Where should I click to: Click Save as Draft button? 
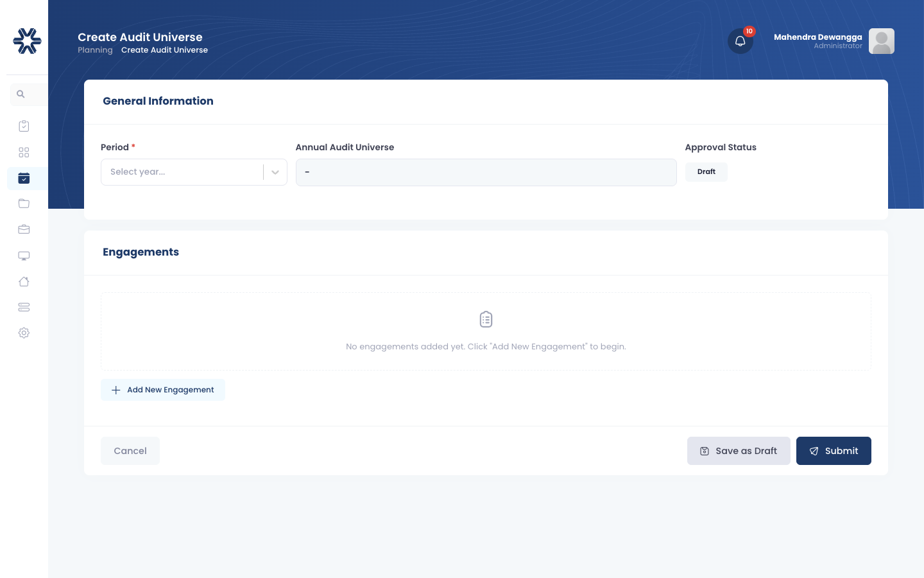tap(739, 451)
